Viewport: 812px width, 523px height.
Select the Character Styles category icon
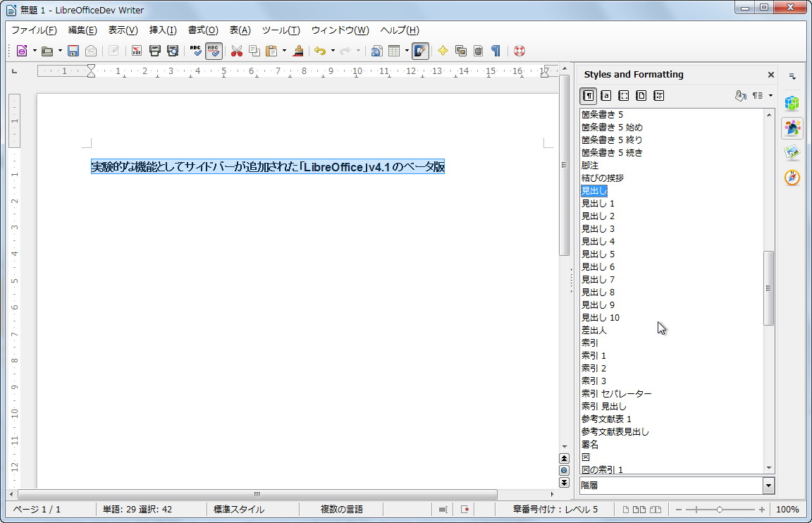605,95
